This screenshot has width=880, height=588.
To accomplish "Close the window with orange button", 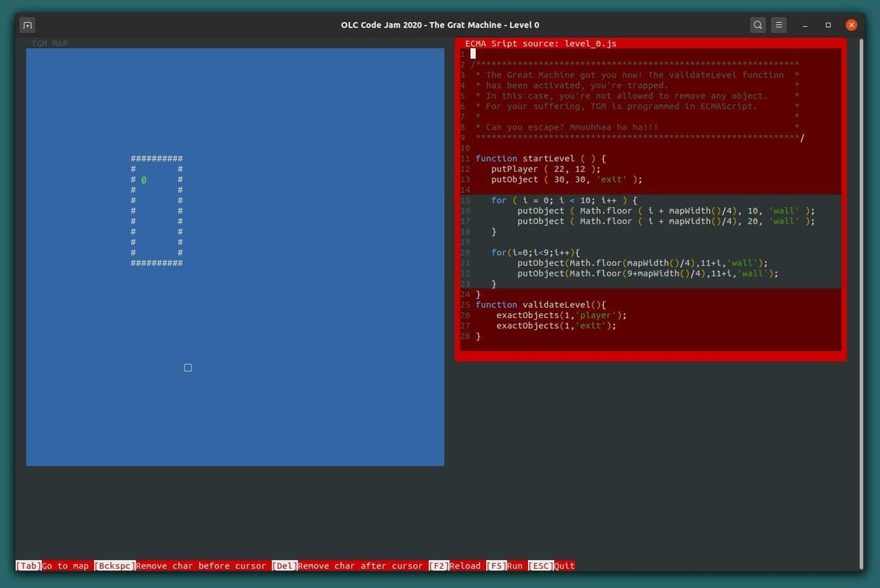I will pos(852,25).
